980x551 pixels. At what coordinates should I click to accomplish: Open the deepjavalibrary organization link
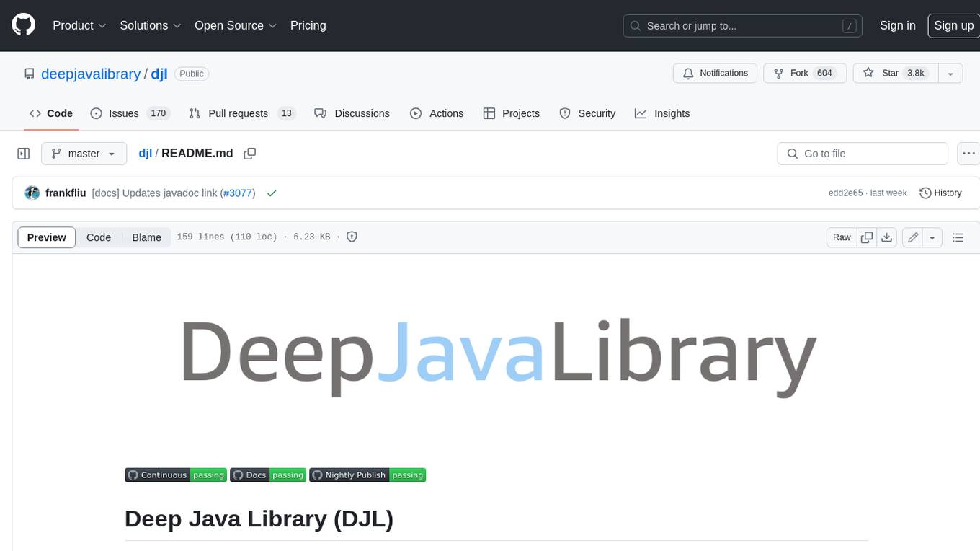(x=91, y=74)
